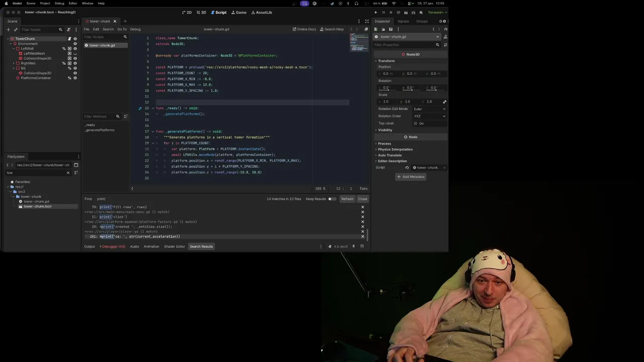Hide the RightWall node
The image size is (644, 362).
(x=75, y=63)
